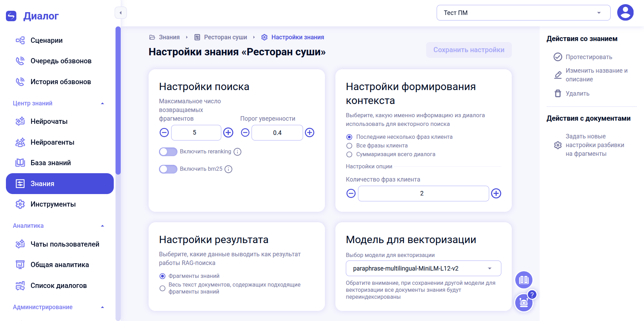Open Нейроагенты section
This screenshot has width=644, height=321.
click(x=60, y=142)
